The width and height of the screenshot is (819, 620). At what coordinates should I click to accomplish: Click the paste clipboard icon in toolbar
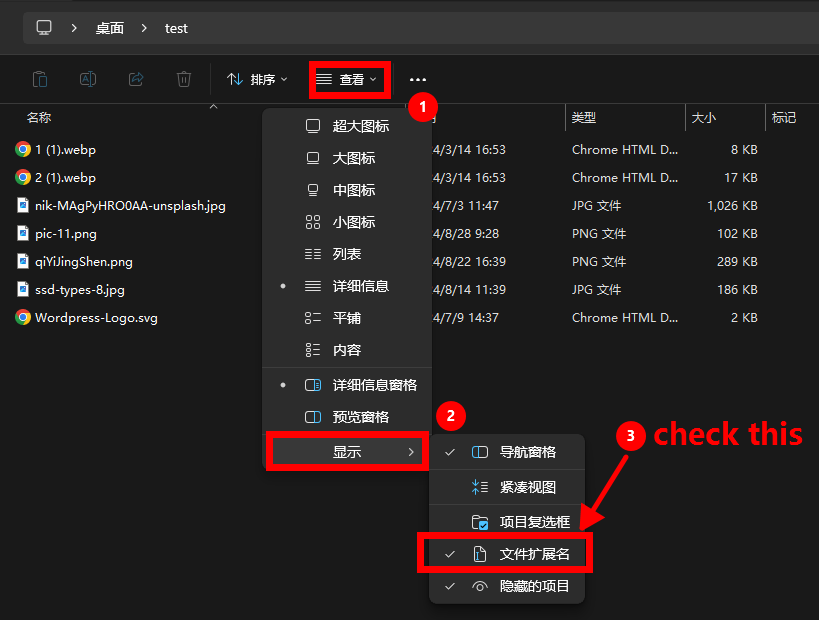[40, 79]
